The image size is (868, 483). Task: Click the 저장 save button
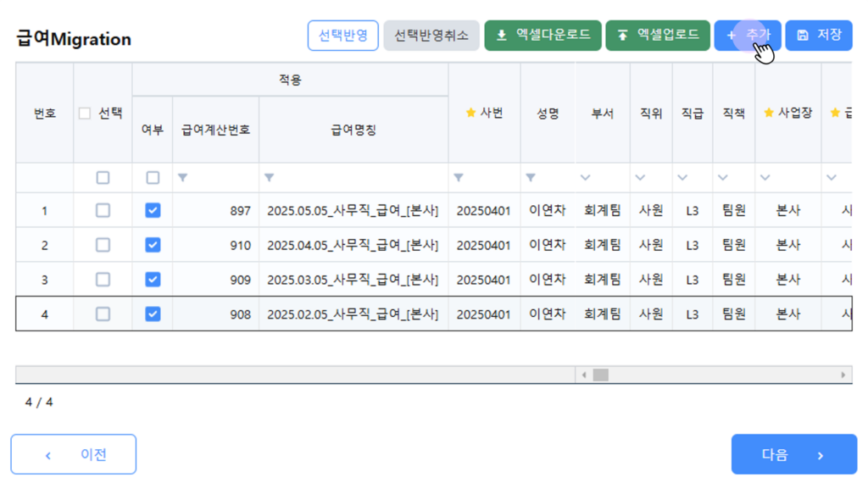pos(818,36)
